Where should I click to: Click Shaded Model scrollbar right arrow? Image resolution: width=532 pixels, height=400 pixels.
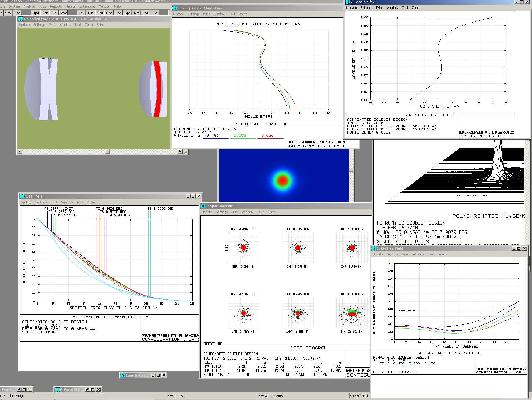pos(180,152)
